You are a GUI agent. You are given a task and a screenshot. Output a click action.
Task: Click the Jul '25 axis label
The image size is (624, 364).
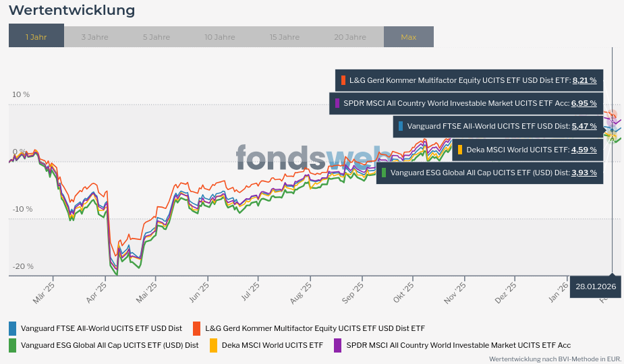click(251, 292)
